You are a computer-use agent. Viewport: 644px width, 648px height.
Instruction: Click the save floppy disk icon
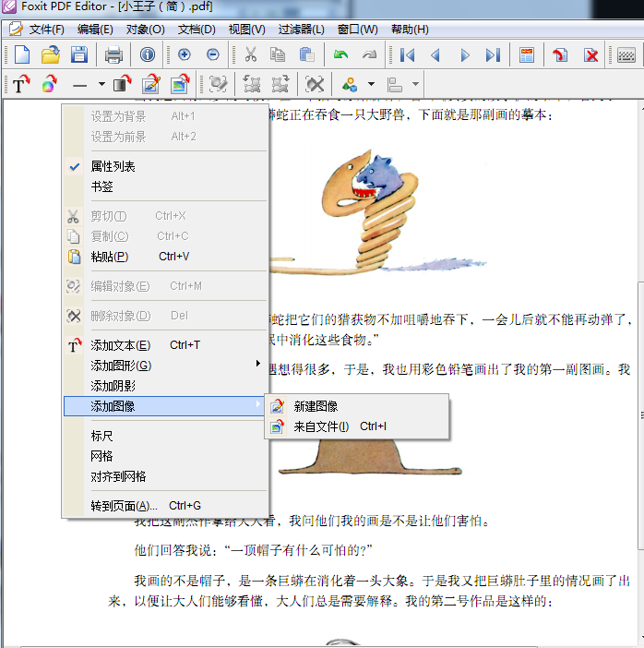[79, 55]
